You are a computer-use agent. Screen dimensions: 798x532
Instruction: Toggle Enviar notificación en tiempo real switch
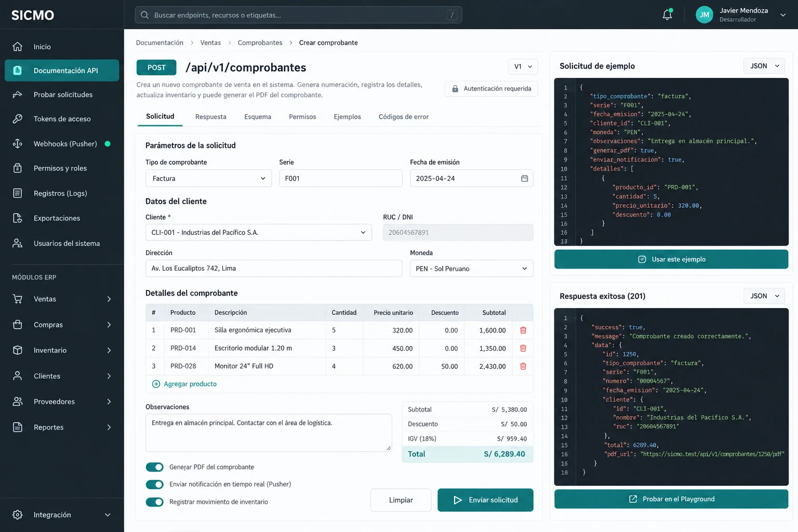pos(155,484)
